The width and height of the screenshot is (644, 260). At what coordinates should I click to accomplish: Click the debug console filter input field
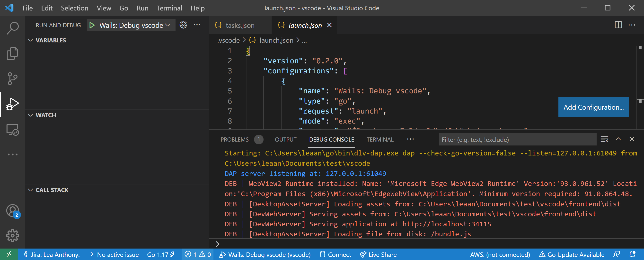coord(517,140)
